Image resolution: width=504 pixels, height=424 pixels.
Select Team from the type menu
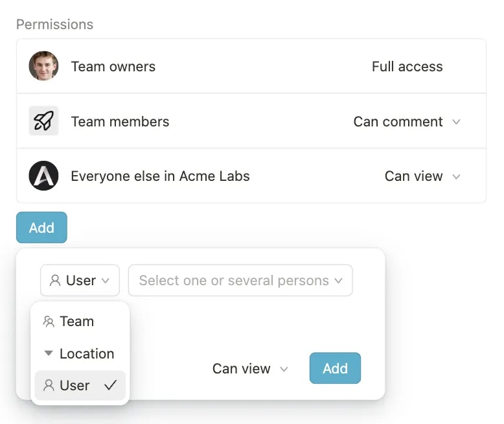click(76, 322)
